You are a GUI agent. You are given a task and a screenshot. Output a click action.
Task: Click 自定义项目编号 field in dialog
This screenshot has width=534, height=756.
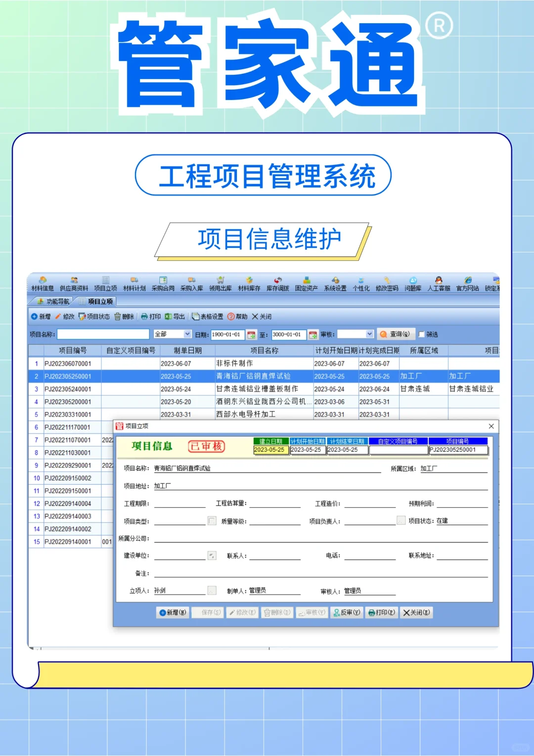398,450
